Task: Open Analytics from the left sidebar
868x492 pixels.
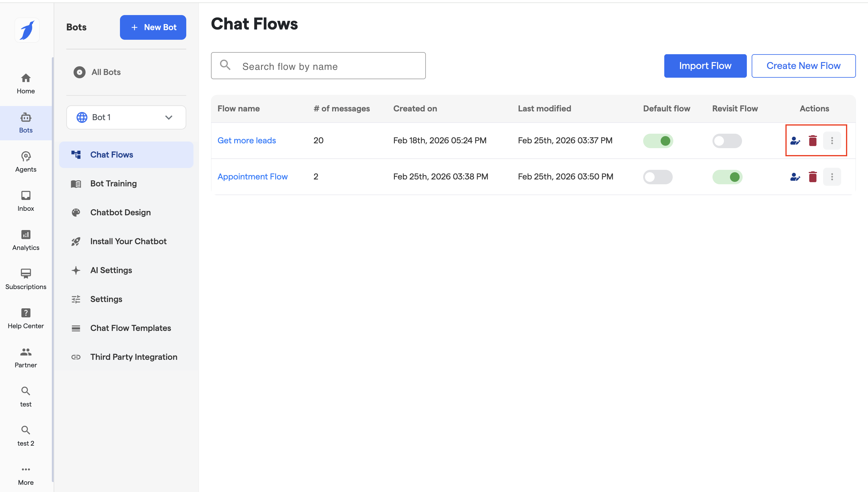Action: pos(26,240)
